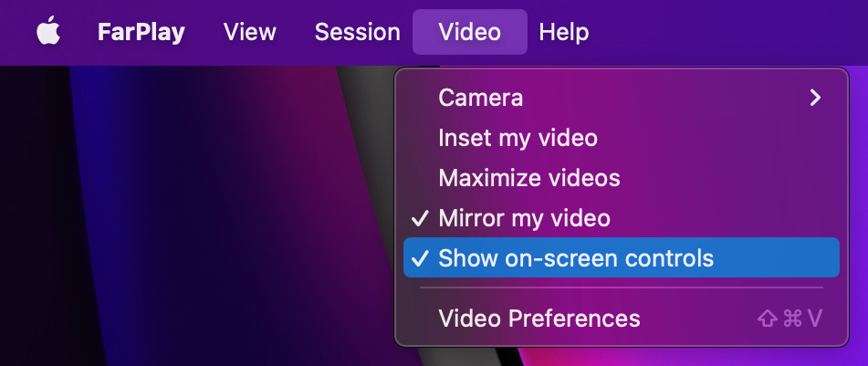
Task: Click the checkmark beside Show on-screen controls
Action: tap(420, 258)
